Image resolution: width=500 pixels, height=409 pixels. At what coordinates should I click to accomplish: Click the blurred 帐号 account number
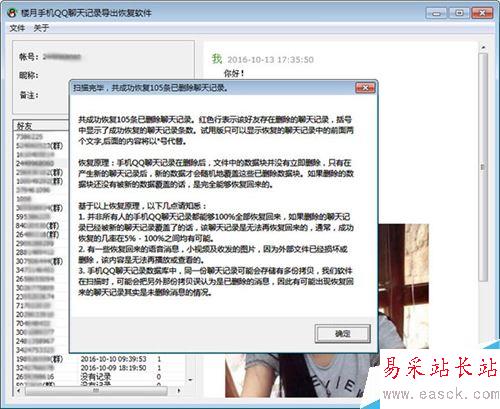(x=62, y=57)
